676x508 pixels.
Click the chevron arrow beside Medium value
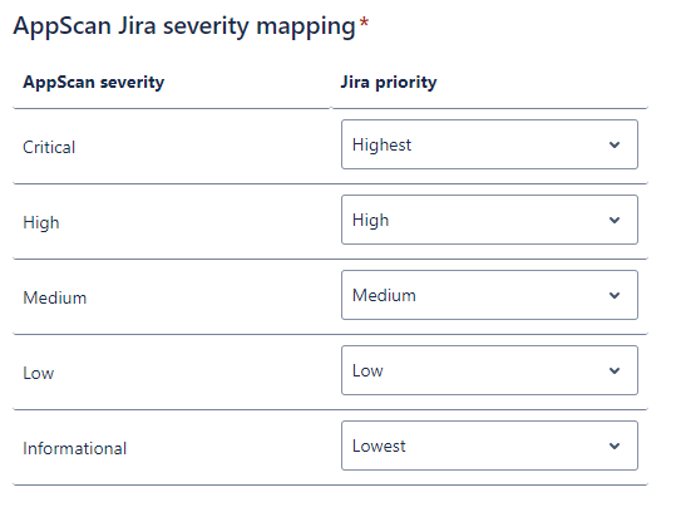(614, 296)
